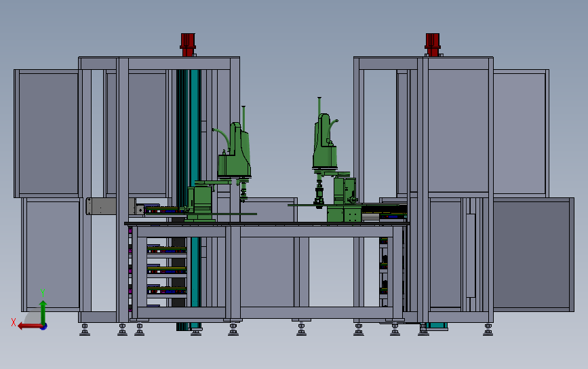Pick the far-left upper enclosure door panel
Image resolution: width=588 pixels, height=369 pixels.
tap(48, 134)
